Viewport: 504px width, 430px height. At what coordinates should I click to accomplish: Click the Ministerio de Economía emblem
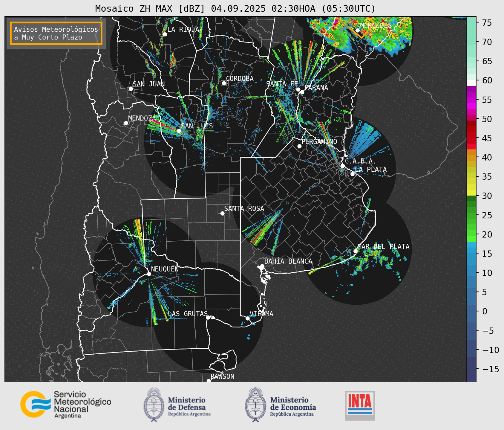(256, 405)
